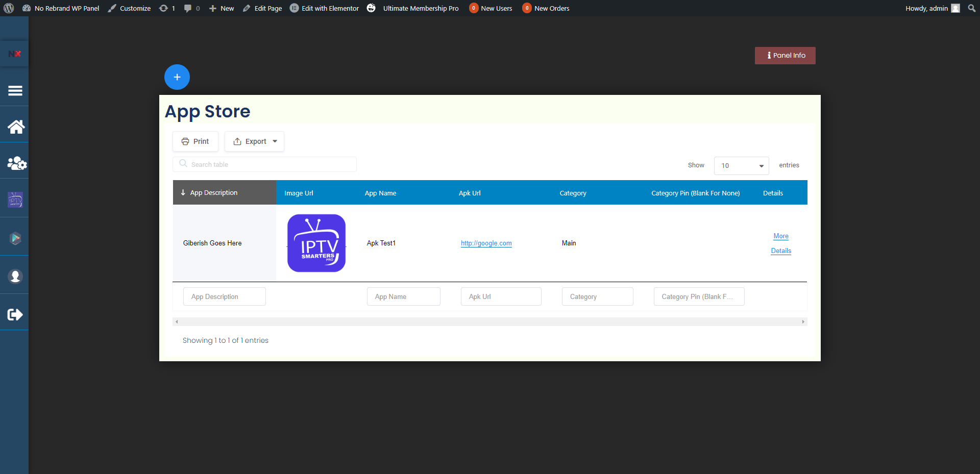Image resolution: width=980 pixels, height=474 pixels.
Task: Open the New content menu
Action: click(222, 8)
